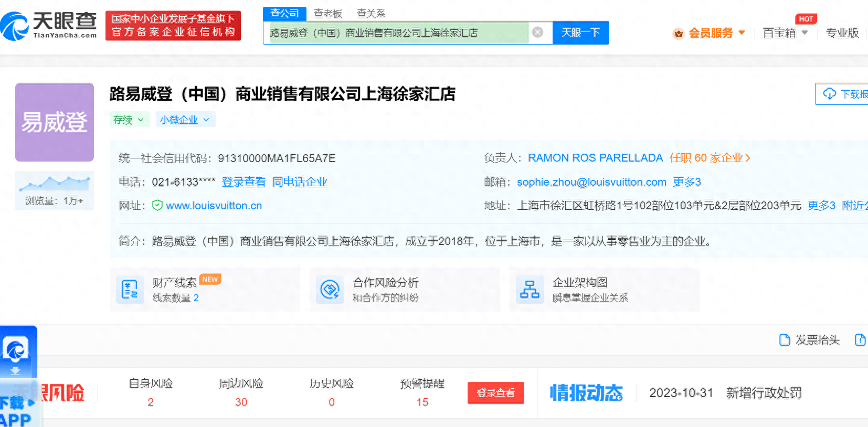Viewport: 868px width, 427px height.
Task: Click the TianYanCha logo
Action: [x=49, y=26]
